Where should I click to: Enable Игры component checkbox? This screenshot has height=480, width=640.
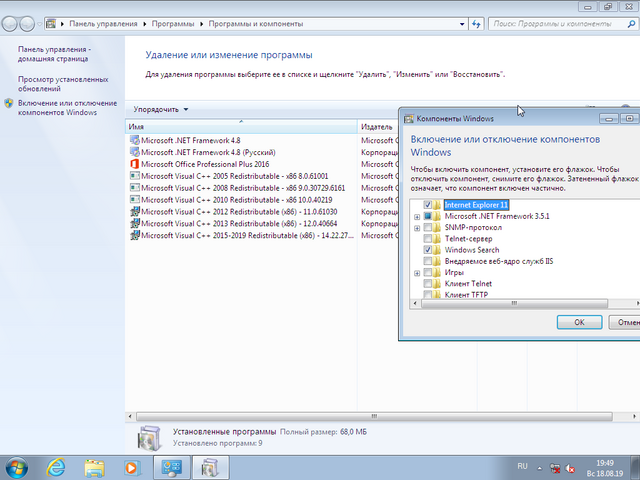pyautogui.click(x=427, y=272)
